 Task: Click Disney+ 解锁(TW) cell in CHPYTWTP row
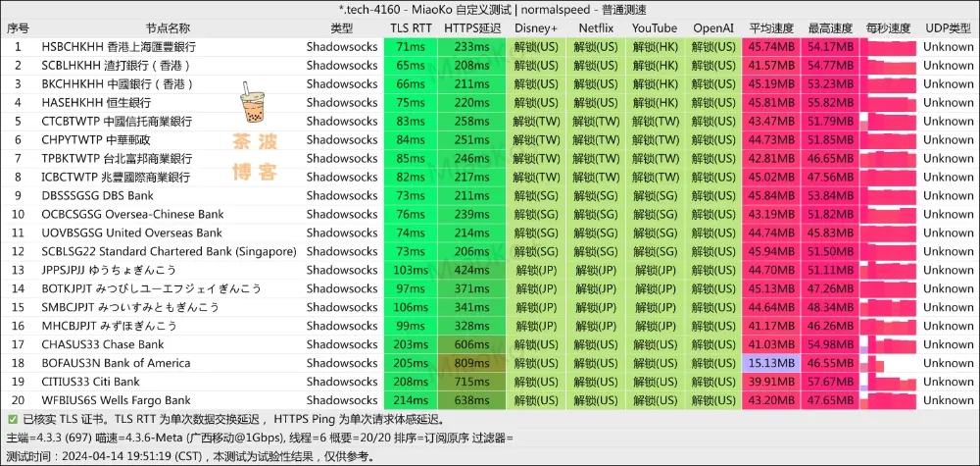(536, 140)
